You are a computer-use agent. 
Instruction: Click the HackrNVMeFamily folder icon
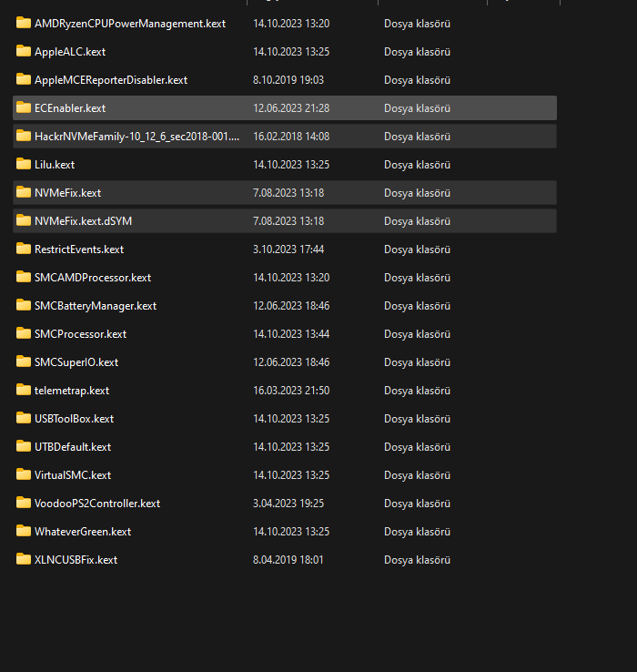(x=24, y=136)
